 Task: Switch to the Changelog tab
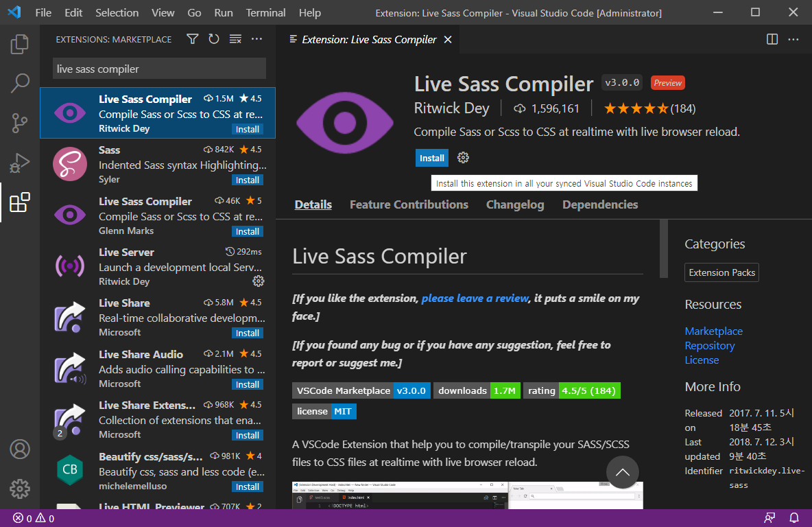coord(515,204)
